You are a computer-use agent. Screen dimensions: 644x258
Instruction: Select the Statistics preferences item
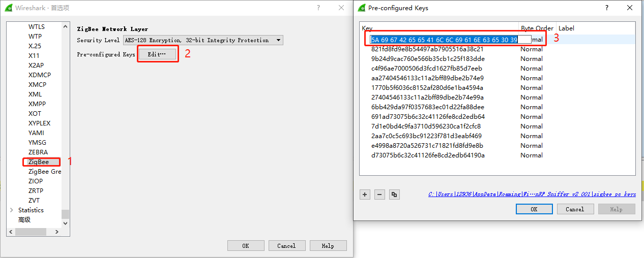pos(31,210)
